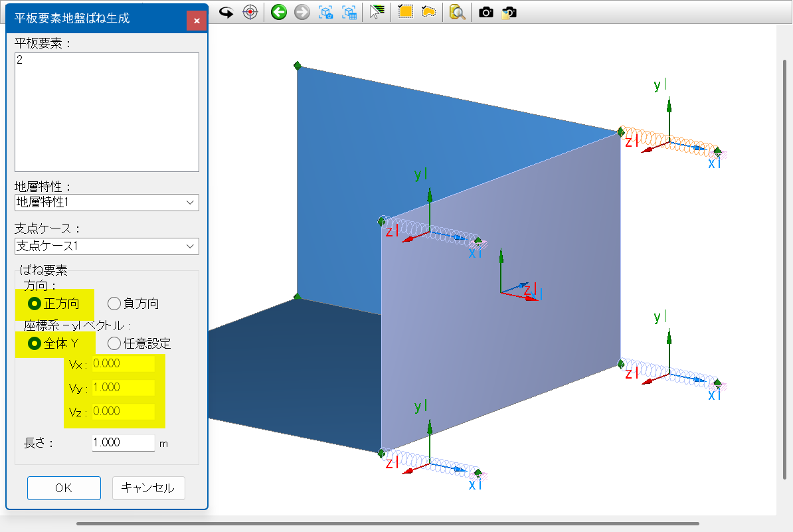Click the 平板要素 list box

tap(107, 112)
